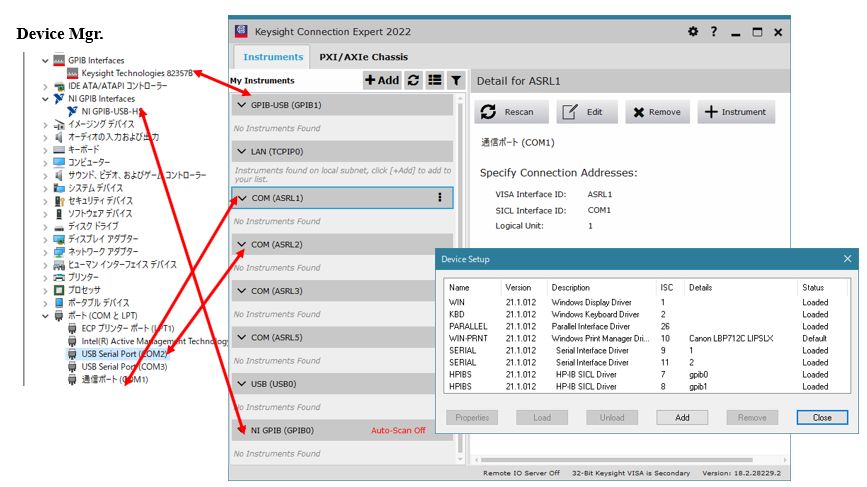Collapse NI GPIB (GPIB0) section
This screenshot has height=487, width=867.
[x=242, y=430]
